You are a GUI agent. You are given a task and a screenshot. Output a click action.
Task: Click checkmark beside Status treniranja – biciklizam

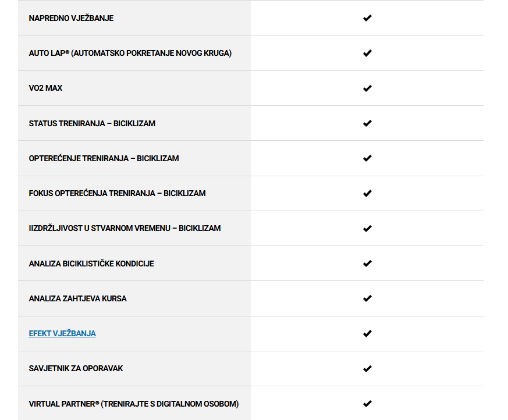click(x=367, y=123)
